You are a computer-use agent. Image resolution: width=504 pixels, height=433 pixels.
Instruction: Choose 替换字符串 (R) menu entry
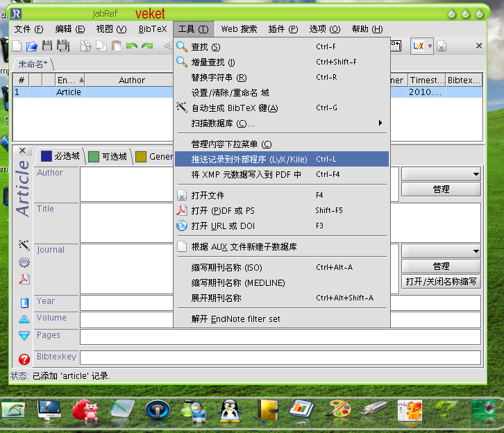click(x=282, y=78)
